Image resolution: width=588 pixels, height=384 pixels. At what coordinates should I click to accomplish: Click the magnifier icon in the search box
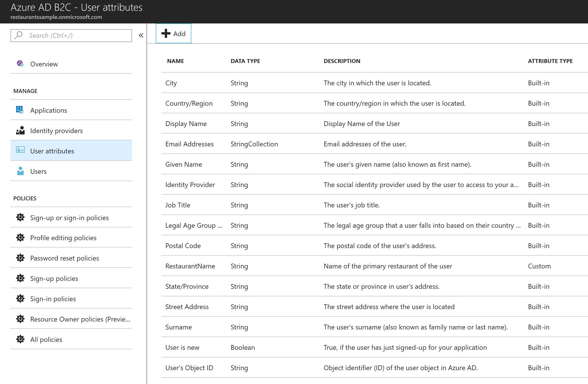coord(19,35)
